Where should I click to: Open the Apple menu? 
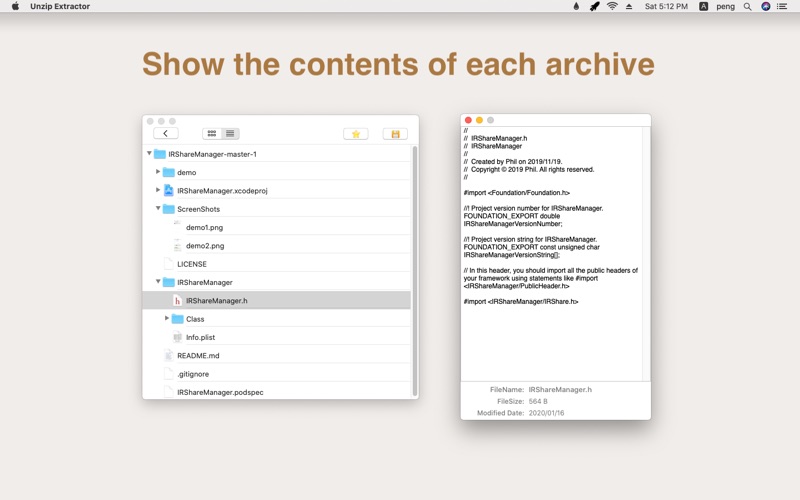point(15,6)
